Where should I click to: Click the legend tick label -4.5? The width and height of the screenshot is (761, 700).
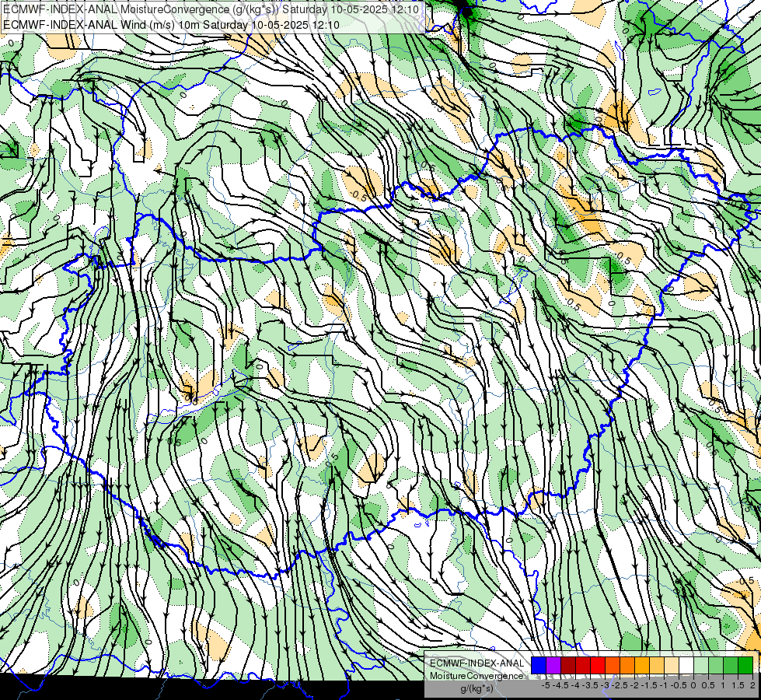coord(560,685)
